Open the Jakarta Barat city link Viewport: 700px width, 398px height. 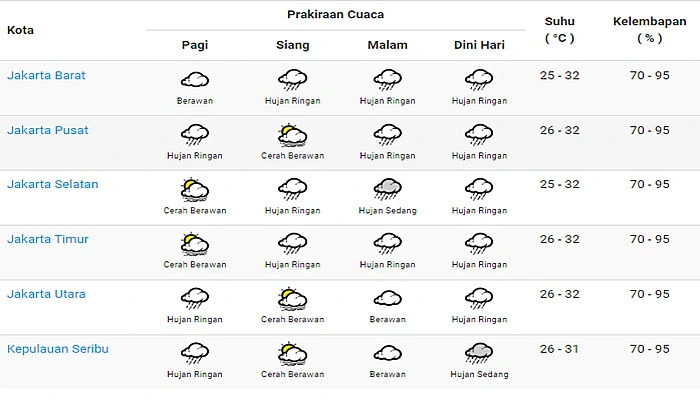[46, 75]
